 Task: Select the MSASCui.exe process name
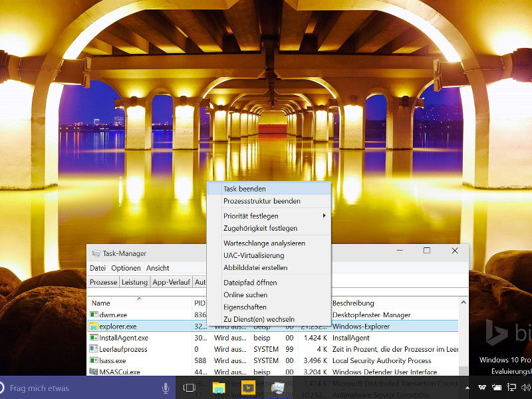pos(120,372)
